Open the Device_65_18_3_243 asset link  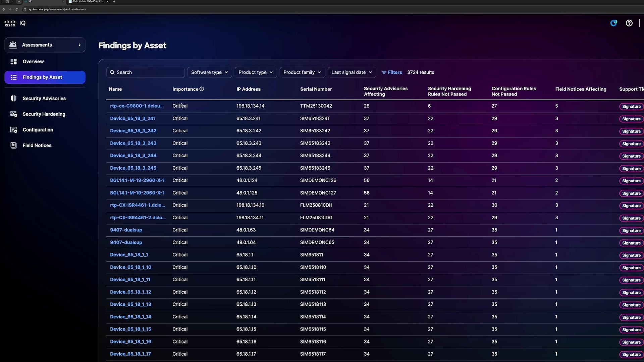tap(133, 143)
